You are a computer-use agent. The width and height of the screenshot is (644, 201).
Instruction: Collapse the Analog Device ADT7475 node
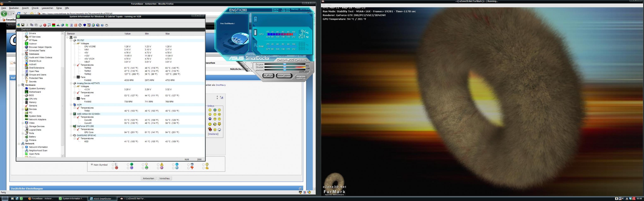tap(71, 83)
